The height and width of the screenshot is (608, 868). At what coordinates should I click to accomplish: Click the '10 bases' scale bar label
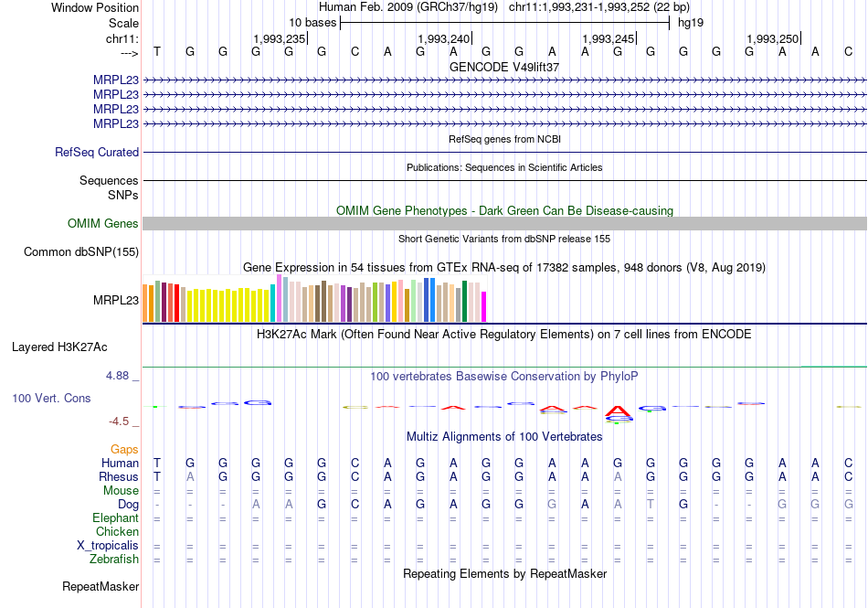coord(312,23)
